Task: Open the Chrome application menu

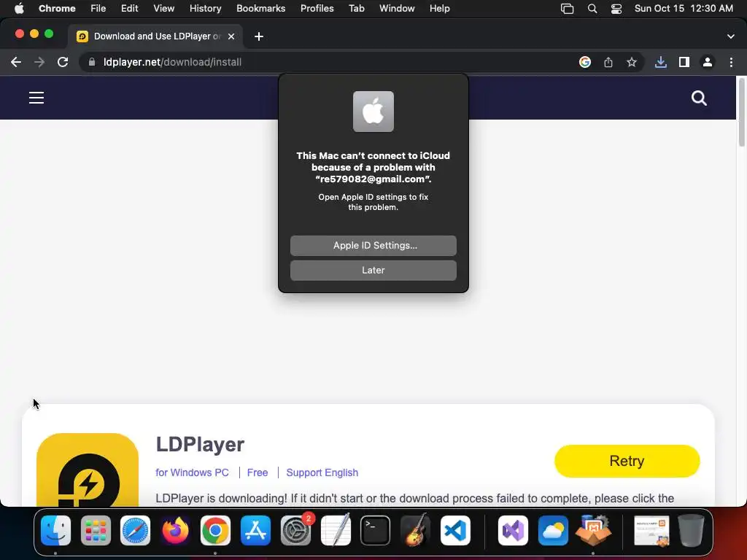Action: (x=57, y=9)
